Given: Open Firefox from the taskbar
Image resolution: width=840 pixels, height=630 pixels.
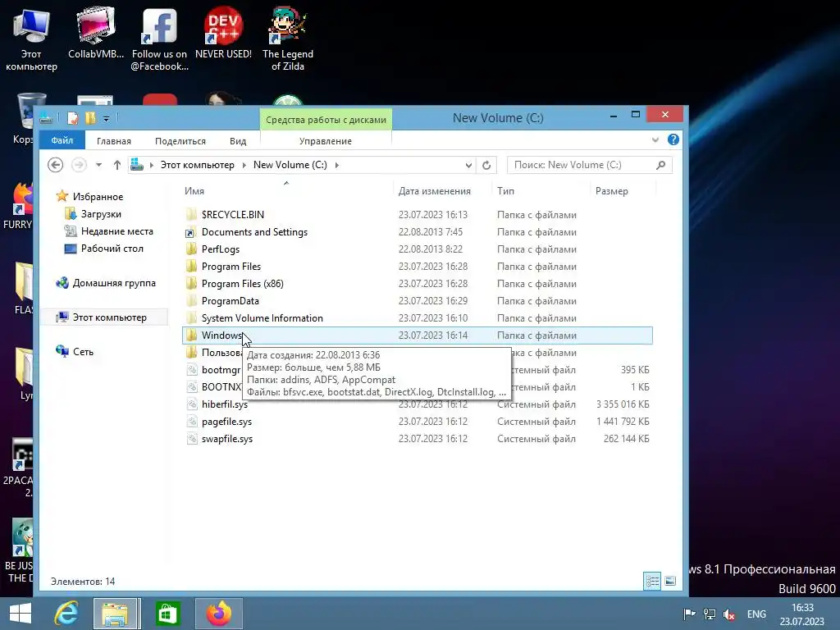Looking at the screenshot, I should pos(218,614).
